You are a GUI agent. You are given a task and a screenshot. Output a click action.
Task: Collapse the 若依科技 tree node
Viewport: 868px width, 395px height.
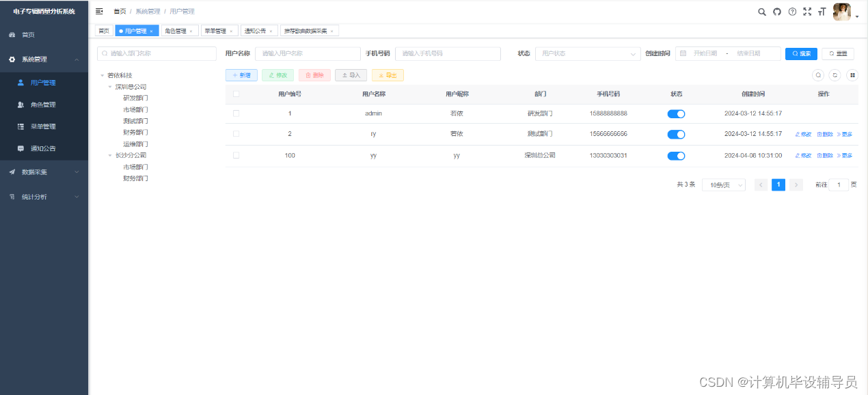coord(102,75)
